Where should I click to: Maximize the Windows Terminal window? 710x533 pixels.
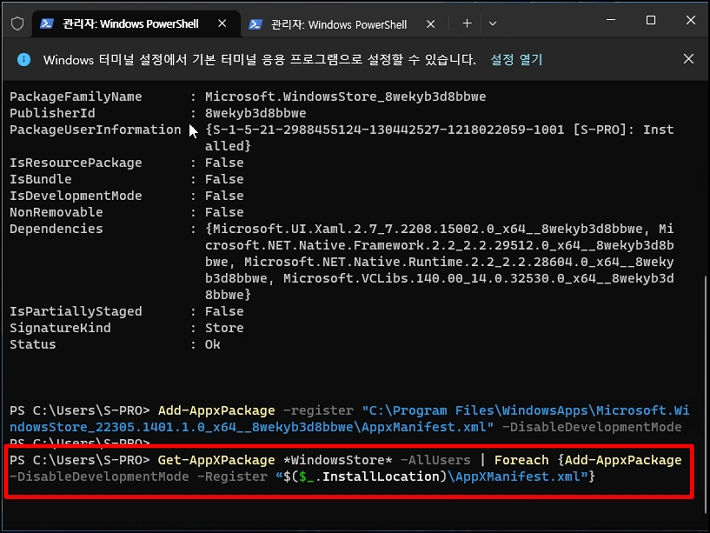pos(651,20)
